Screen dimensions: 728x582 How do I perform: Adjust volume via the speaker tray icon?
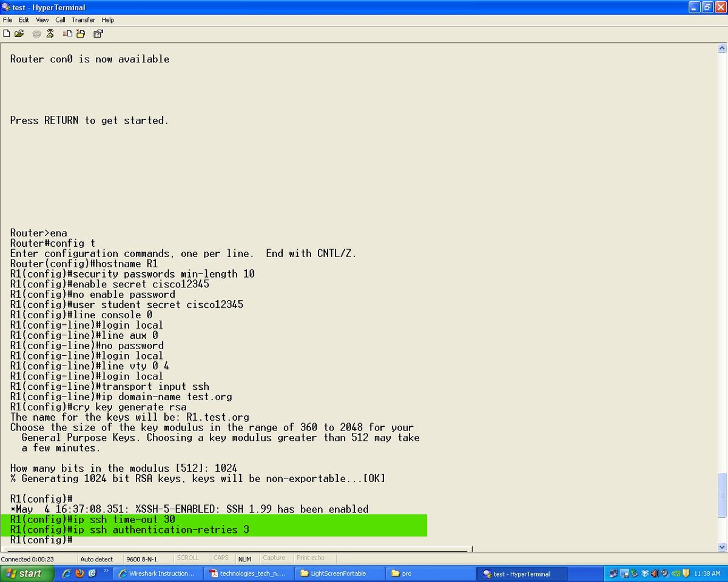click(655, 573)
